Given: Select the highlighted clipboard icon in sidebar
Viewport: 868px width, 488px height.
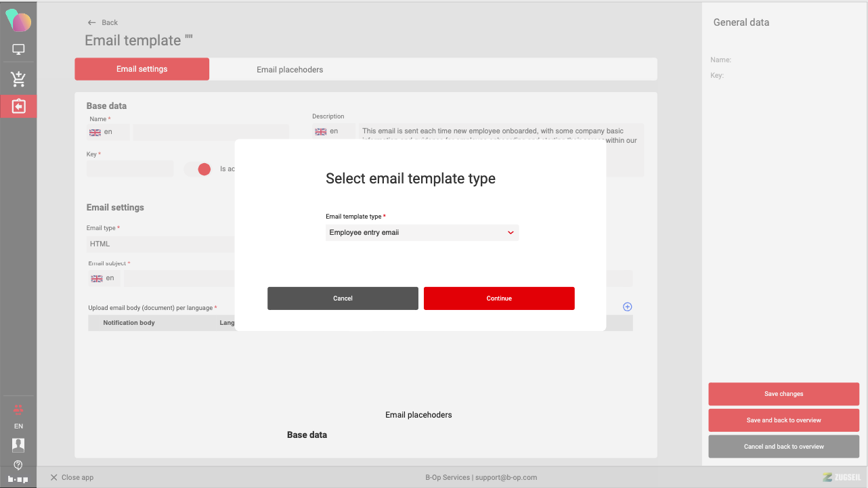Looking at the screenshot, I should (x=18, y=106).
